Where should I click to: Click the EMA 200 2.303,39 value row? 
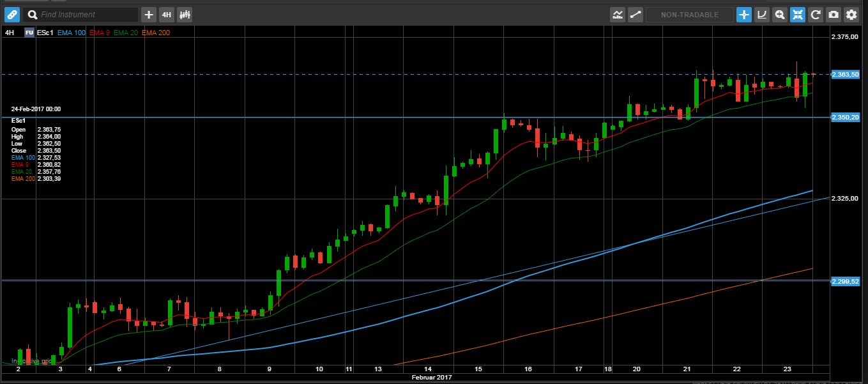pyautogui.click(x=36, y=178)
